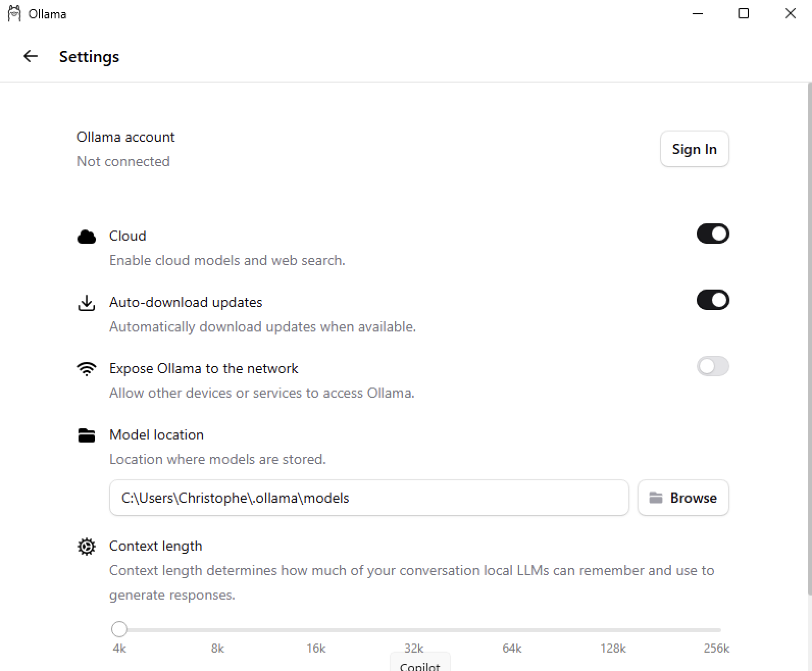Click the vertical scrollbar on the right

pyautogui.click(x=809, y=339)
